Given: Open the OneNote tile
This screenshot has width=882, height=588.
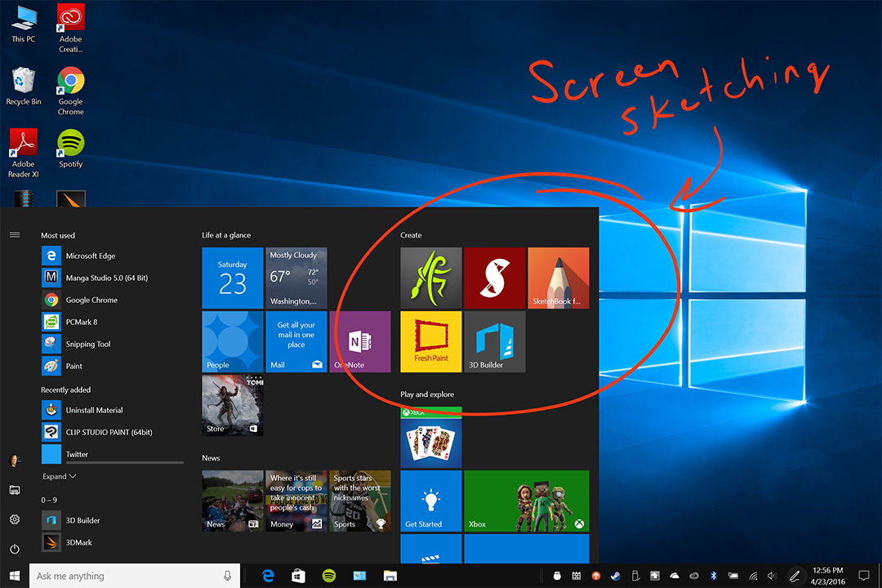Looking at the screenshot, I should click(360, 341).
